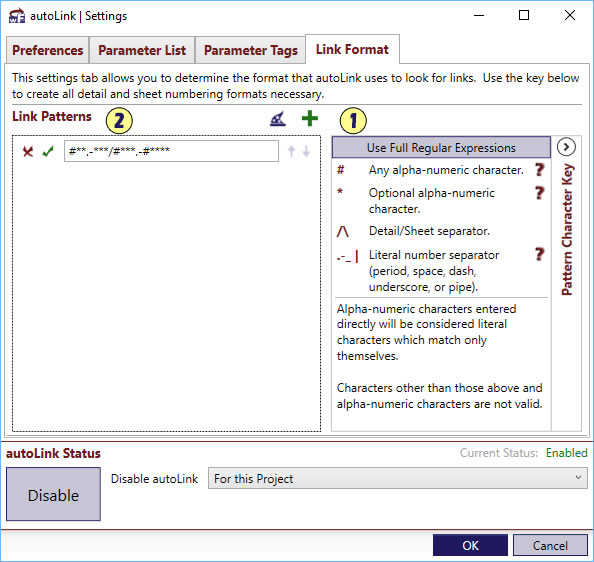Select the Link Format tab
The image size is (594, 562).
click(352, 49)
